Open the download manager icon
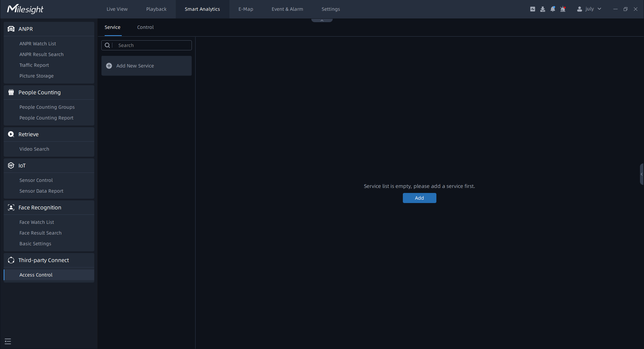 (543, 9)
